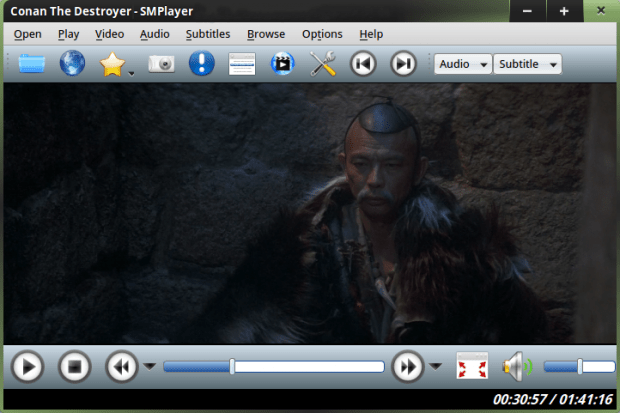Click on the video seek bar

[x=274, y=367]
